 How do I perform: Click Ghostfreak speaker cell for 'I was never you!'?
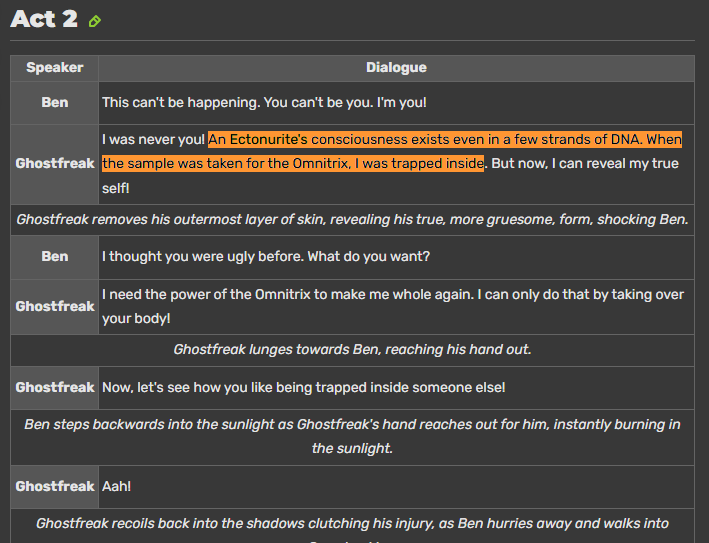point(55,164)
